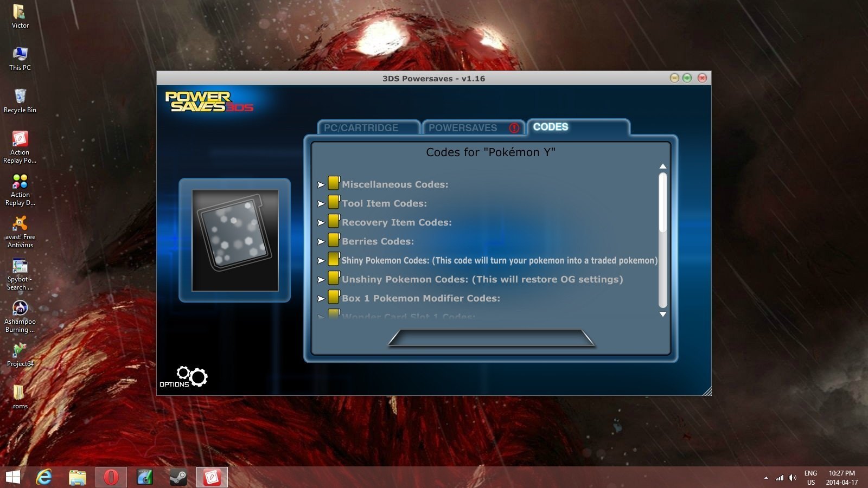The height and width of the screenshot is (488, 868).
Task: Switch to the PC/CARTRIDGE tab
Action: [x=368, y=127]
